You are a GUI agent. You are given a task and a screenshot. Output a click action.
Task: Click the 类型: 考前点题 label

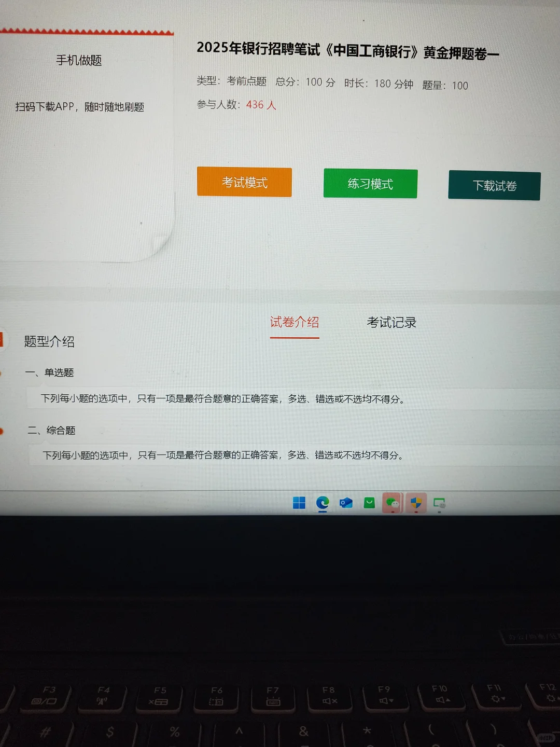[x=231, y=81]
